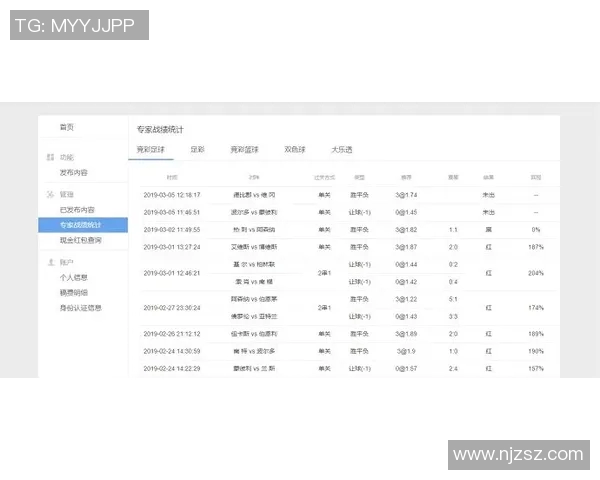Switch to the 竞彩足球 tab
The height and width of the screenshot is (480, 600).
coord(155,150)
